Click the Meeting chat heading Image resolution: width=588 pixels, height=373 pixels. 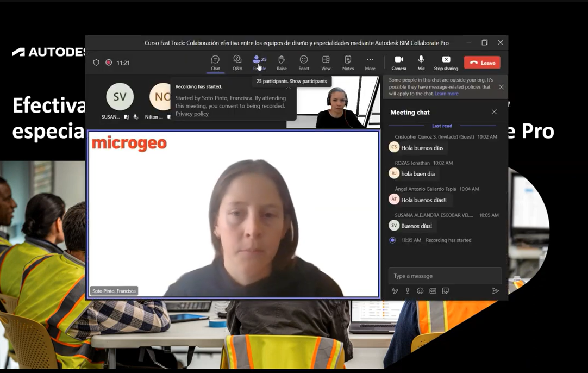(410, 112)
